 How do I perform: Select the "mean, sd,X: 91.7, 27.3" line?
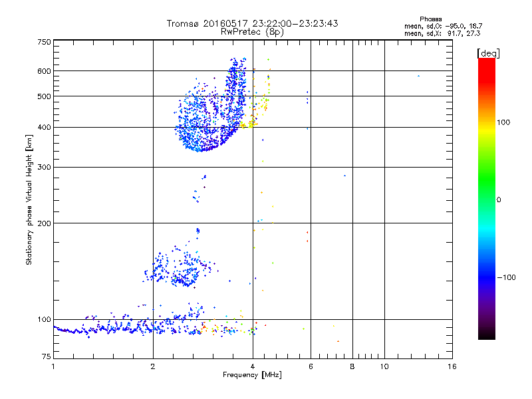[x=442, y=33]
